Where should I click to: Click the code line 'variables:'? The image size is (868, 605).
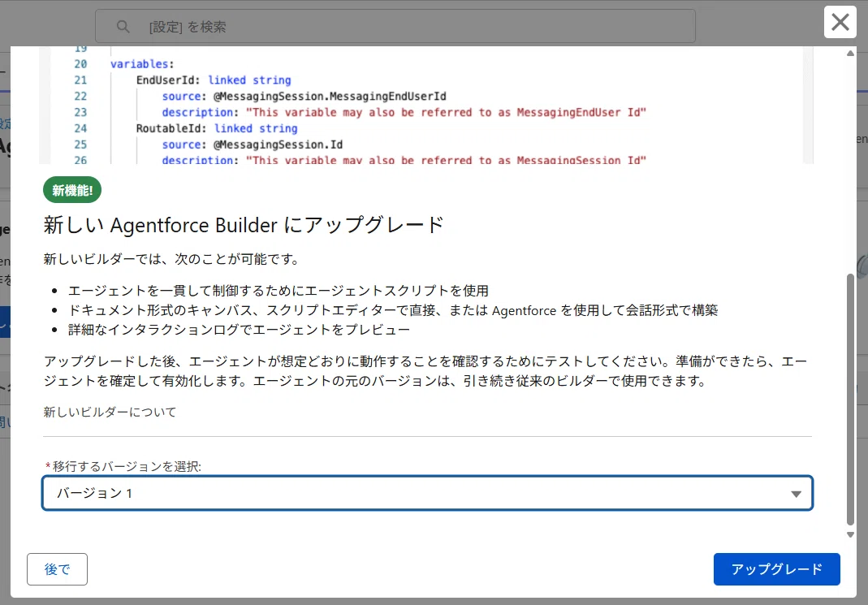click(142, 64)
